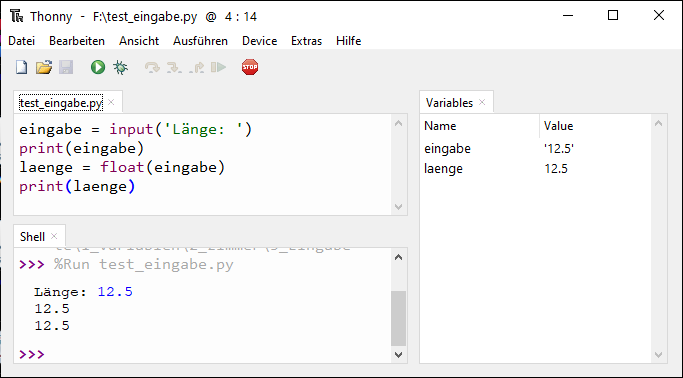Click the Step into debug icon
The image size is (683, 378).
(174, 68)
